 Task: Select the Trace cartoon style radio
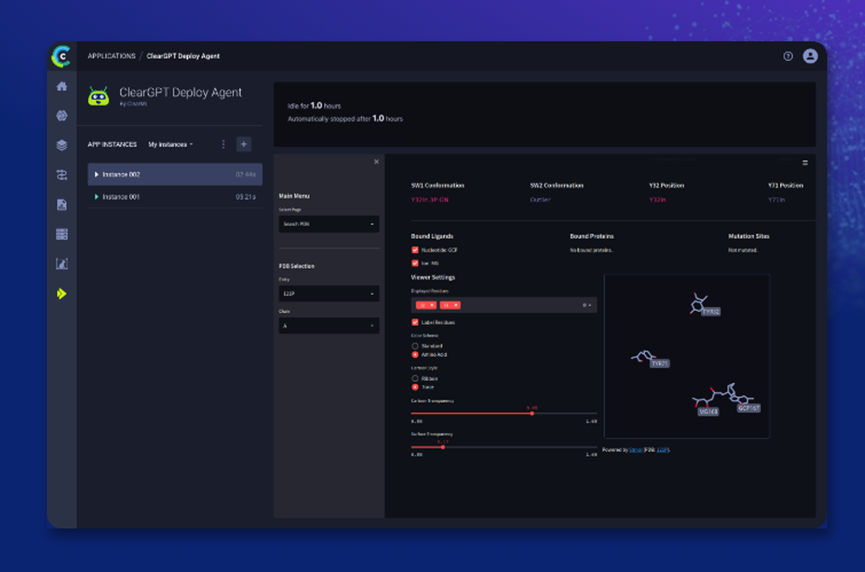pyautogui.click(x=415, y=387)
